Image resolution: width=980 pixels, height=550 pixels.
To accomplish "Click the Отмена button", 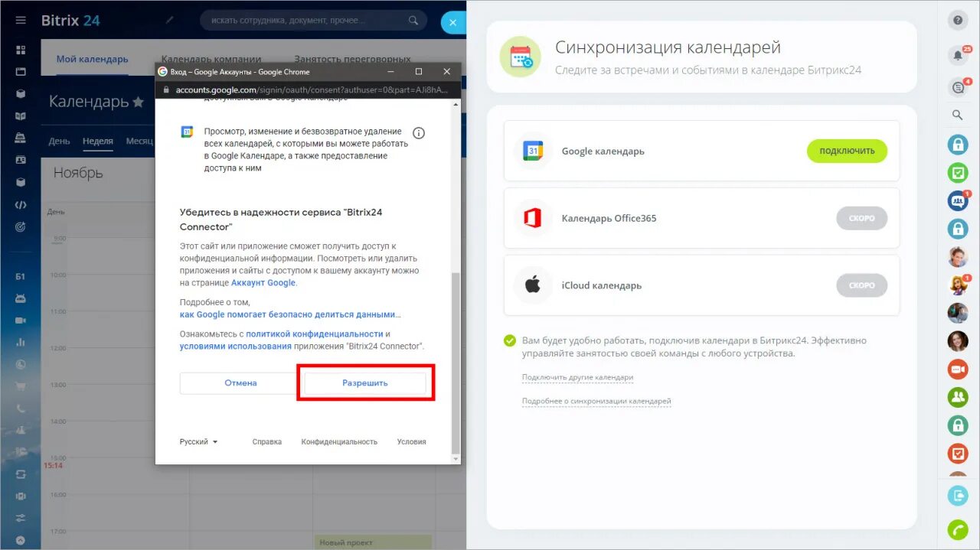I will [240, 383].
